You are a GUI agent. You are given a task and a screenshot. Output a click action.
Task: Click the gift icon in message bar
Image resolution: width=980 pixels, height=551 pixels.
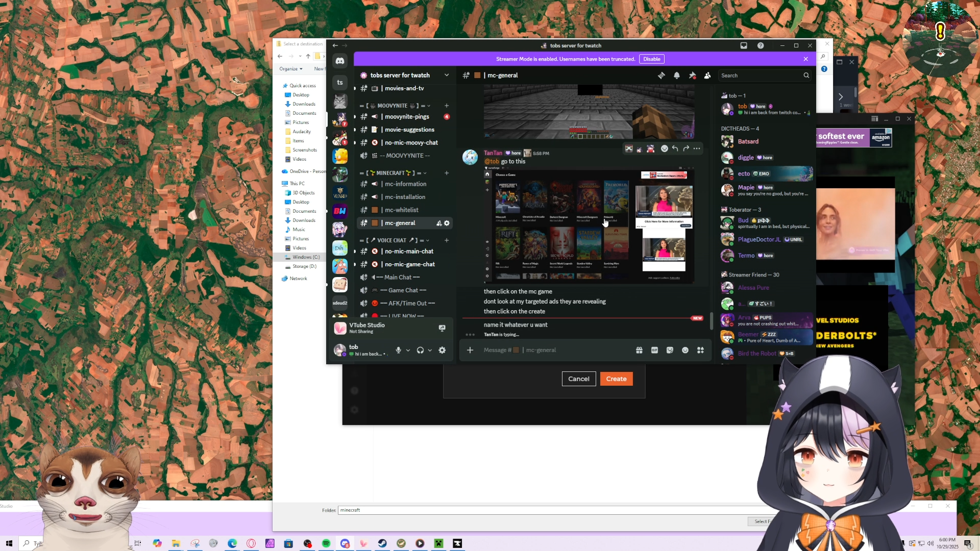click(x=639, y=350)
